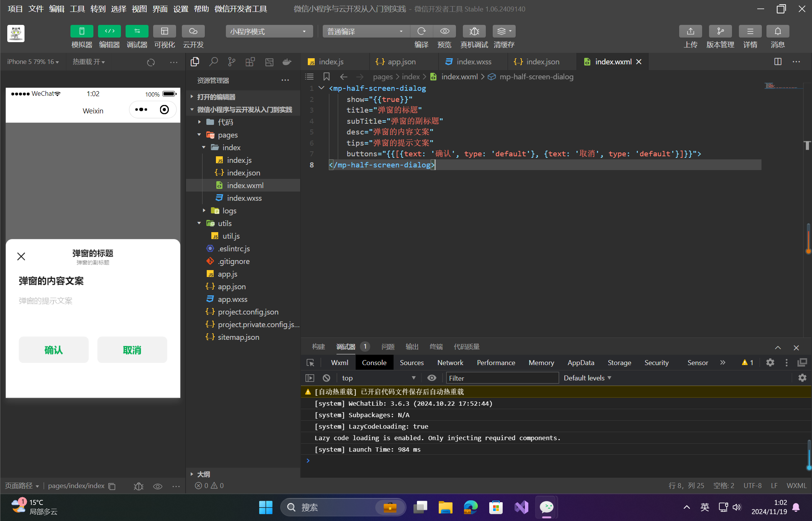Click the cancel (取消) button in the dialog
This screenshot has height=521, width=812.
click(x=132, y=350)
